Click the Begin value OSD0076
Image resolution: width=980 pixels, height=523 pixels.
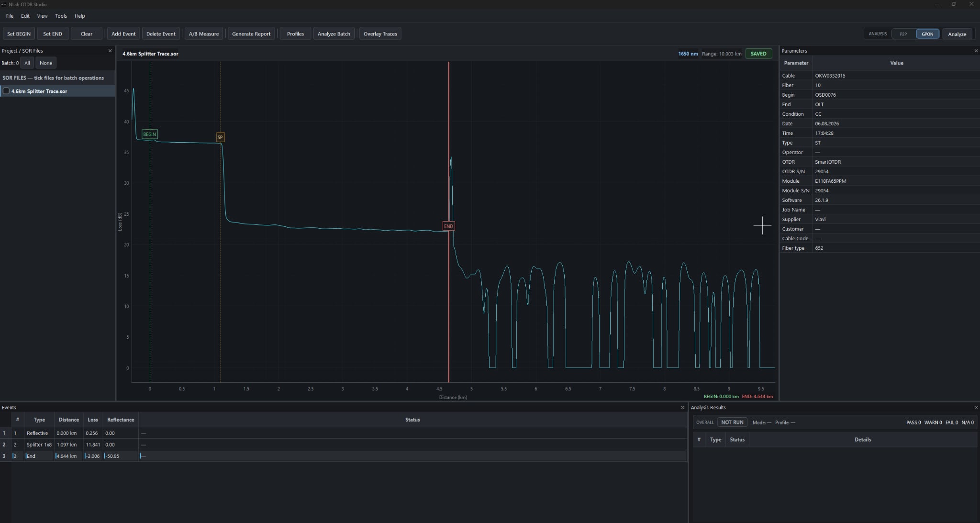(825, 95)
